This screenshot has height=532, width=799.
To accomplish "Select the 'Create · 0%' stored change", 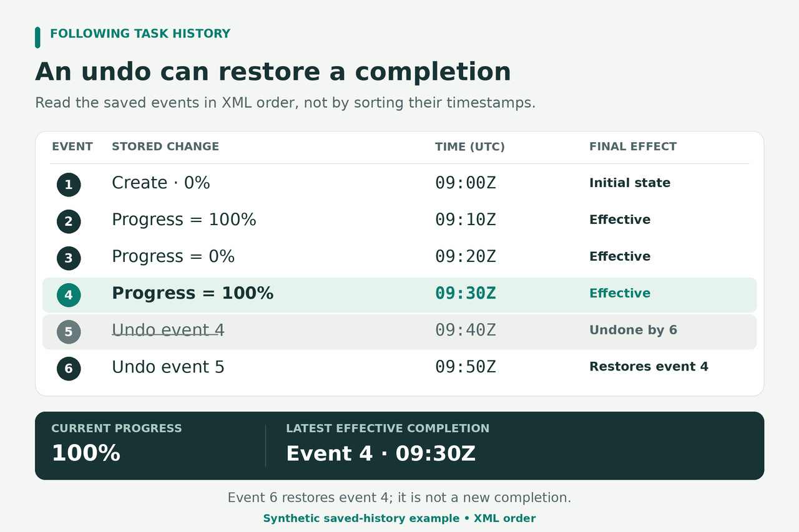I will [161, 183].
